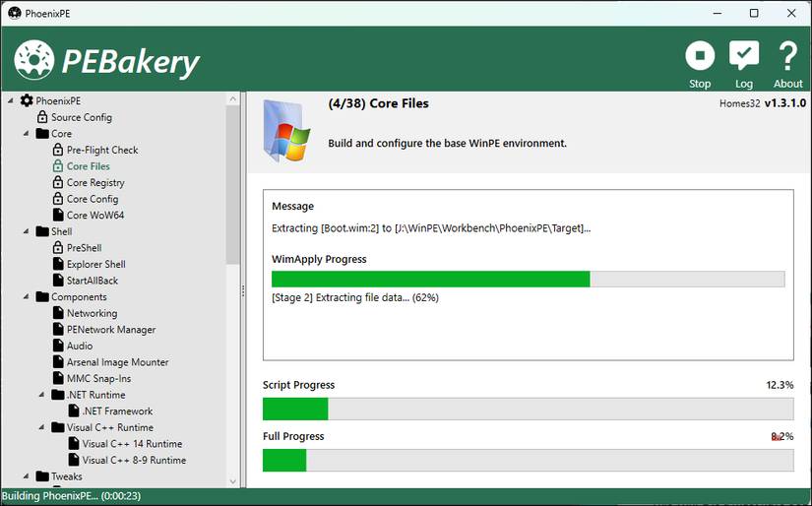Click the .NET Runtime folder icon
This screenshot has width=812, height=506.
(58, 395)
